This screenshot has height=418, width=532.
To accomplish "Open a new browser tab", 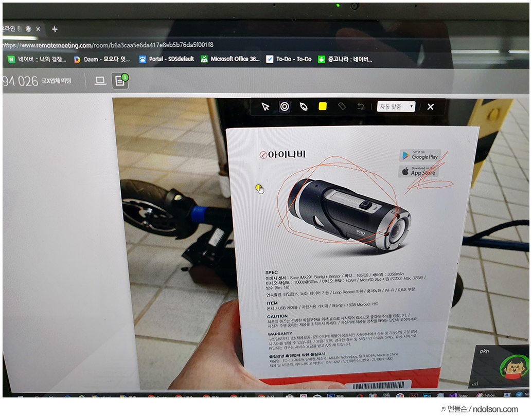I will click(55, 29).
